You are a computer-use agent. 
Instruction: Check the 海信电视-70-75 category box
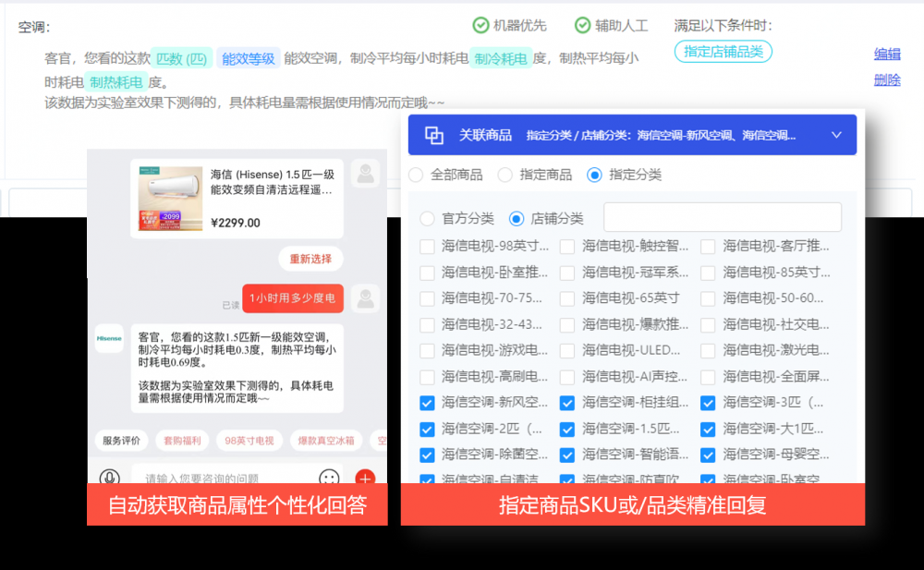[x=427, y=298]
